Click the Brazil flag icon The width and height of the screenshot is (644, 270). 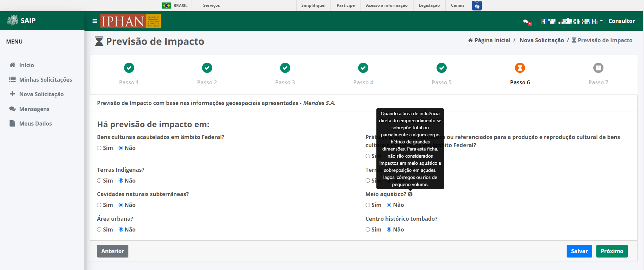click(167, 5)
